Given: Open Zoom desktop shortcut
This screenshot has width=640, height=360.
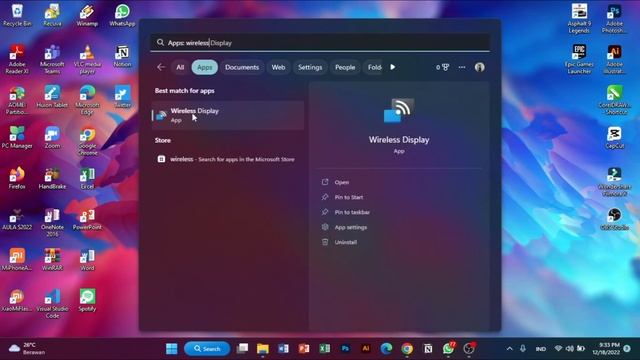Looking at the screenshot, I should [52, 138].
